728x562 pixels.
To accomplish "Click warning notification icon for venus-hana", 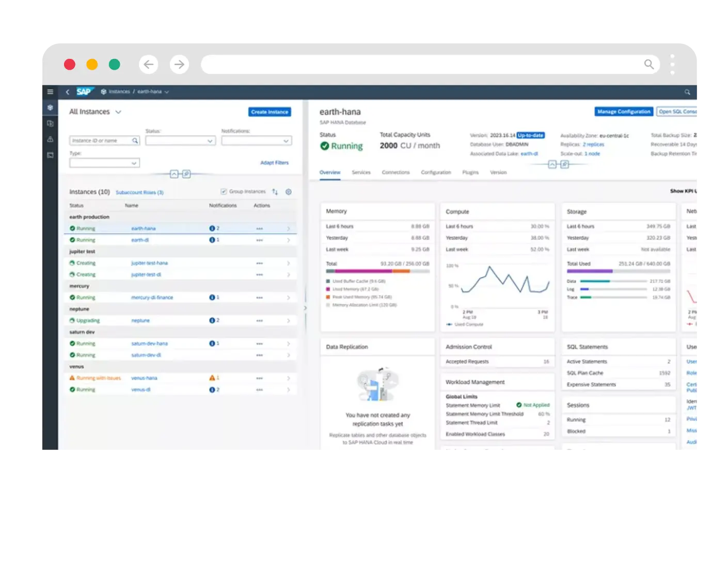I will click(x=212, y=378).
